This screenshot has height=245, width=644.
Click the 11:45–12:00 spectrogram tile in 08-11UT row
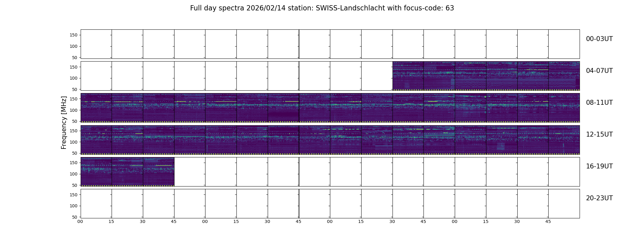[564, 108]
